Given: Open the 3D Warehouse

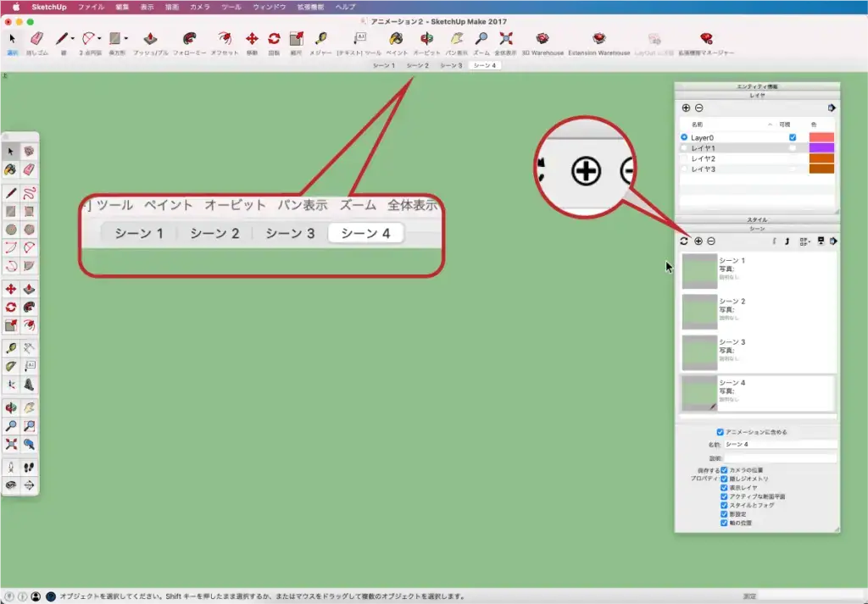Looking at the screenshot, I should point(542,39).
